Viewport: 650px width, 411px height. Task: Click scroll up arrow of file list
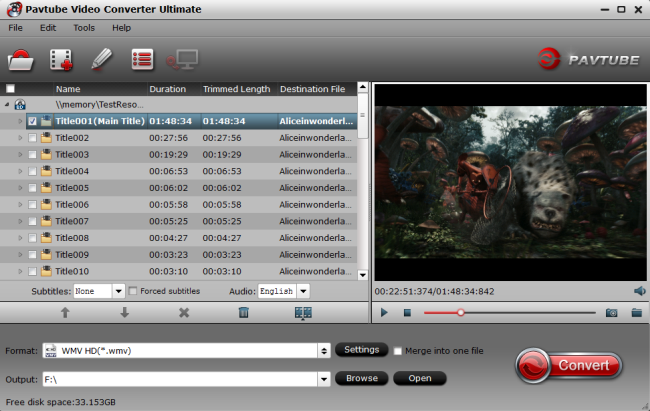[x=363, y=87]
